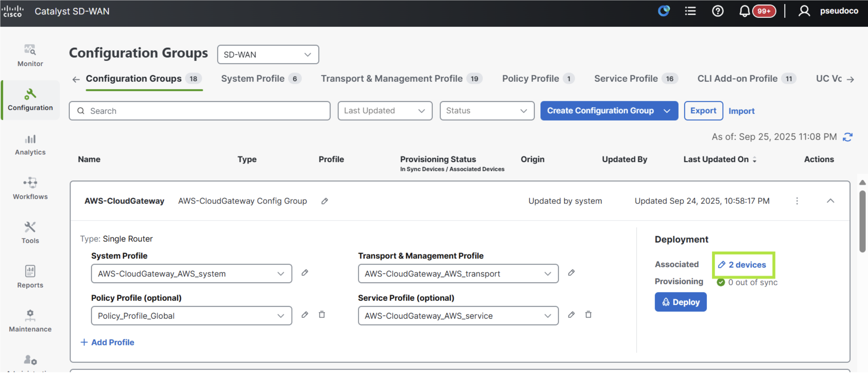868x373 pixels.
Task: Refresh the As of timestamp data
Action: 848,137
